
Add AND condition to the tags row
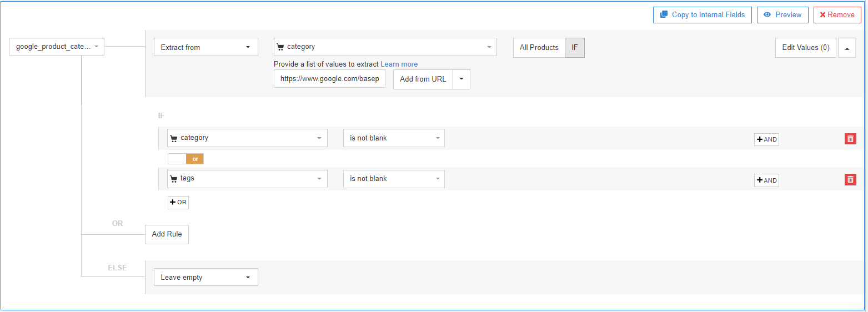click(766, 180)
